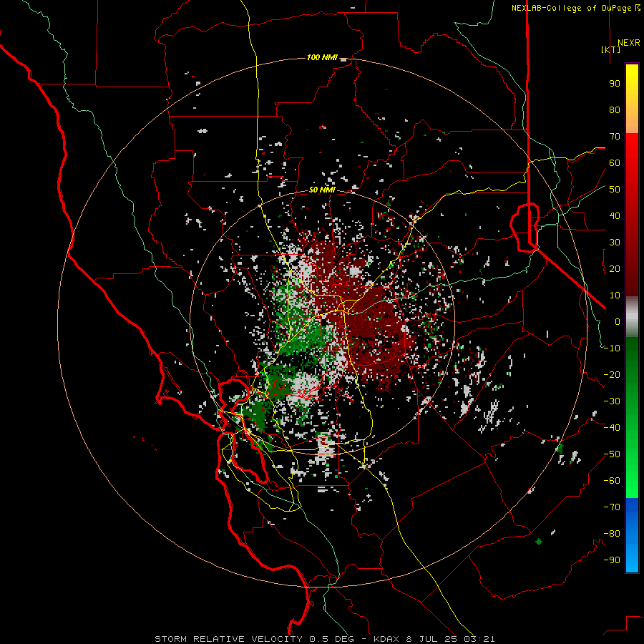The width and height of the screenshot is (644, 644).
Task: Click the gray zero-velocity segment of the color bar
Action: click(x=632, y=317)
